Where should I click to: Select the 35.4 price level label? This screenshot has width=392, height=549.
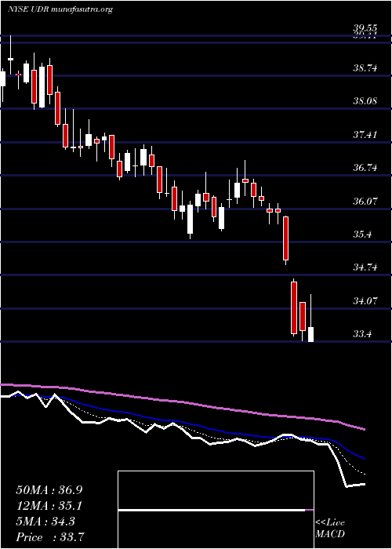click(362, 235)
